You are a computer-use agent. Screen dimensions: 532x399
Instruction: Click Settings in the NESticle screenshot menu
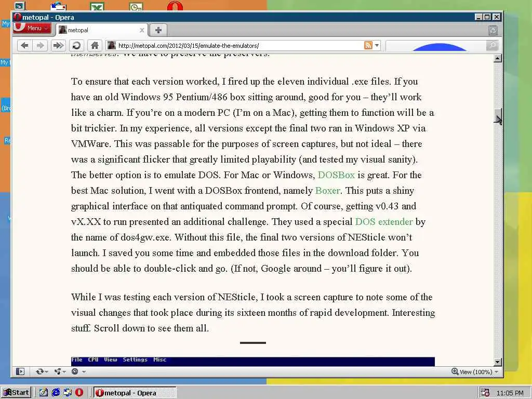(135, 360)
